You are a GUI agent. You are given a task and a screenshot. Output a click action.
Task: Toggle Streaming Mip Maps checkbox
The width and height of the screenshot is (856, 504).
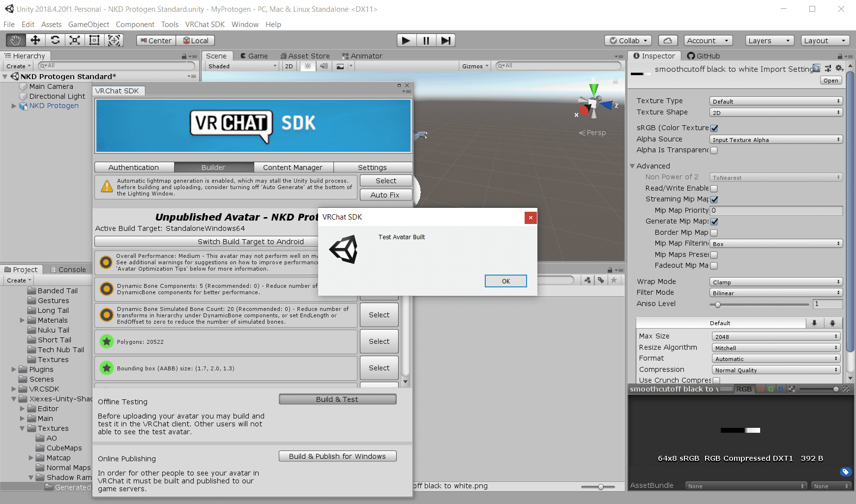pyautogui.click(x=714, y=199)
